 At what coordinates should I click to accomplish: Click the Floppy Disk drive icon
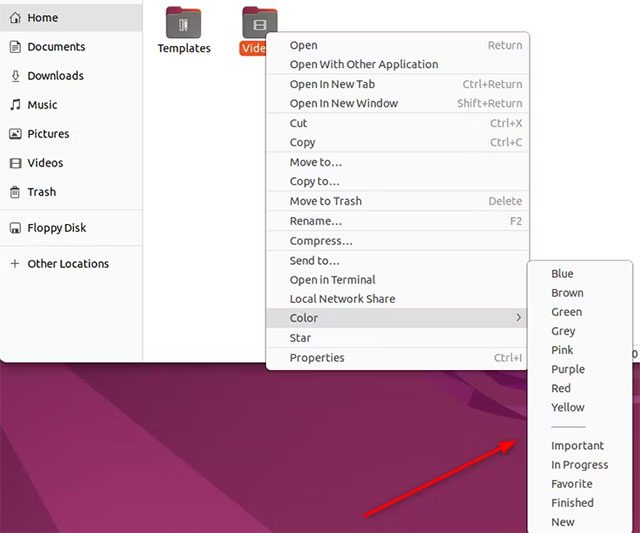pos(15,228)
